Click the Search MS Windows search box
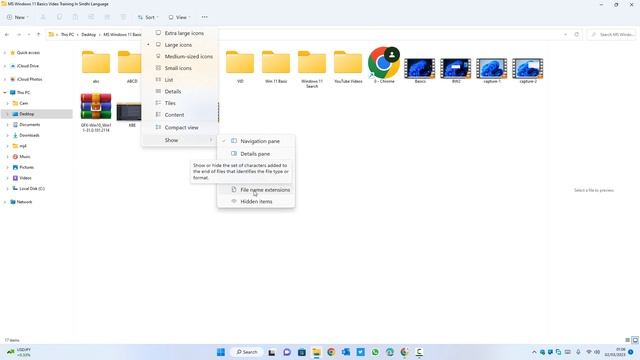This screenshot has height=360, width=640. (x=612, y=35)
